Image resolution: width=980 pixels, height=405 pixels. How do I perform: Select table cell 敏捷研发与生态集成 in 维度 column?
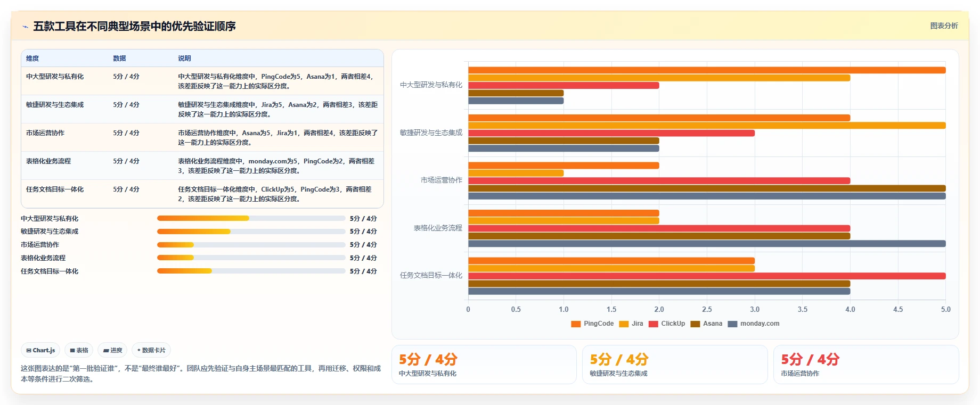pos(55,105)
